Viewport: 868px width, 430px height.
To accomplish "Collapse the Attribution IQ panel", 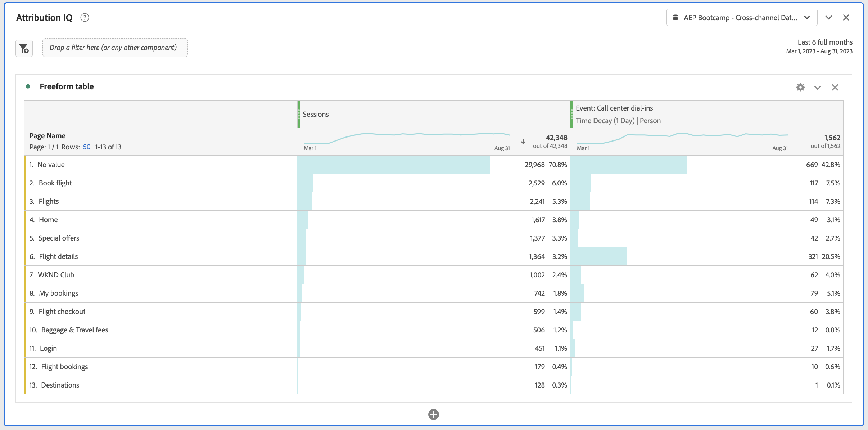I will 829,18.
